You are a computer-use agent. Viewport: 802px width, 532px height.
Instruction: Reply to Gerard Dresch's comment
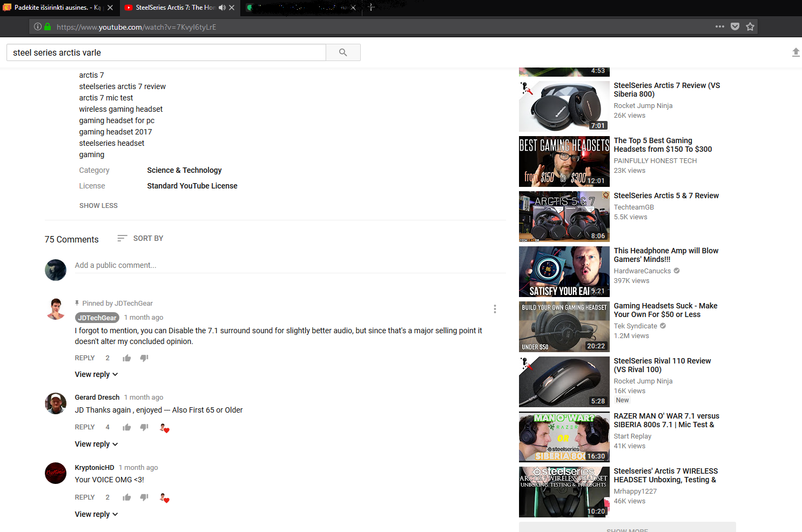coord(85,427)
